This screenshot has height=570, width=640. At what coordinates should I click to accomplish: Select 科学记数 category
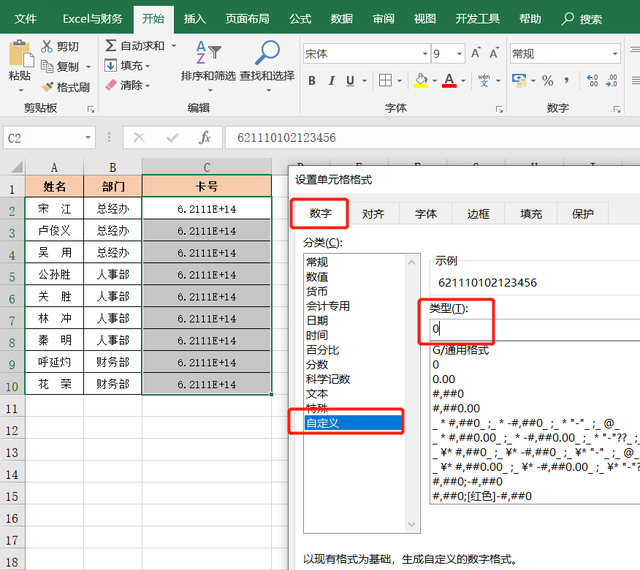pyautogui.click(x=328, y=379)
